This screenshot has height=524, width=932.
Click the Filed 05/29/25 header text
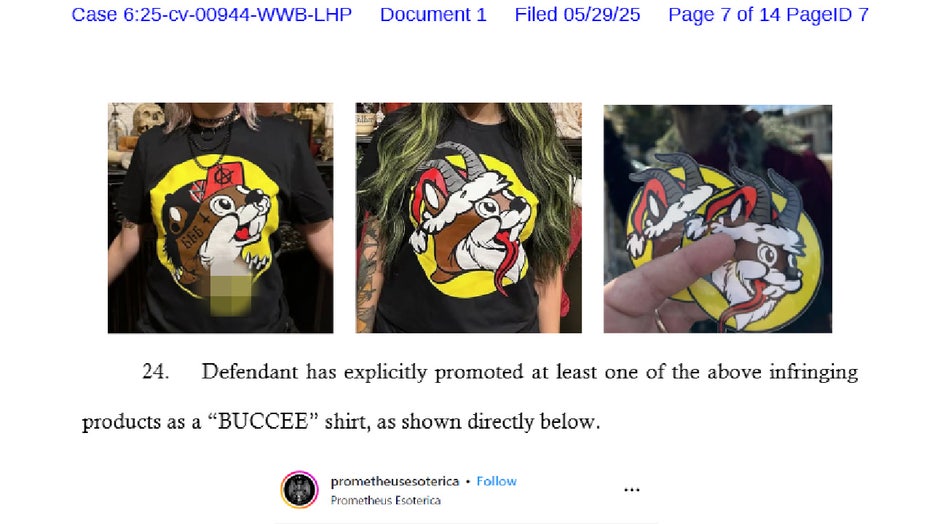[577, 15]
